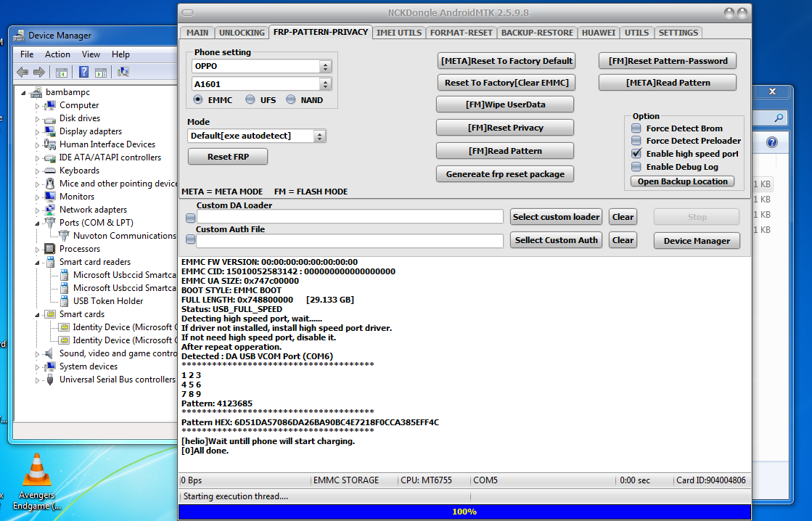The image size is (812, 521).
Task: Switch to the MAIN tab
Action: click(197, 33)
